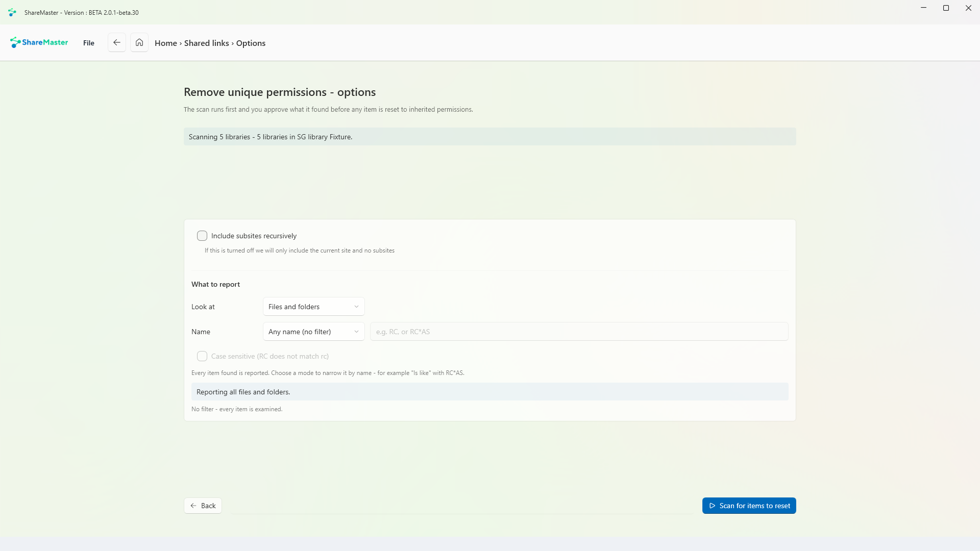Click the Back button at bottom
The height and width of the screenshot is (551, 980).
(x=203, y=506)
